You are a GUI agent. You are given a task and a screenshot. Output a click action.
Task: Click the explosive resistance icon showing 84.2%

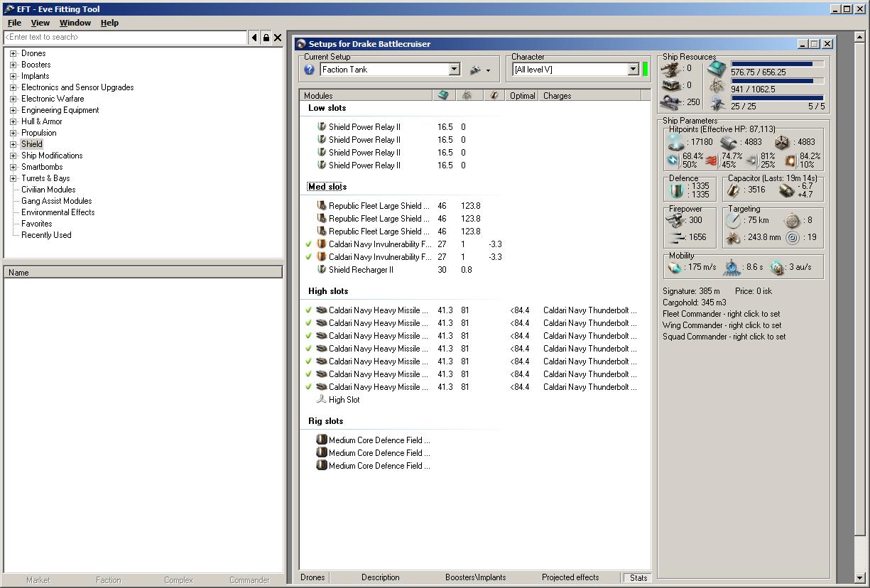pyautogui.click(x=790, y=160)
